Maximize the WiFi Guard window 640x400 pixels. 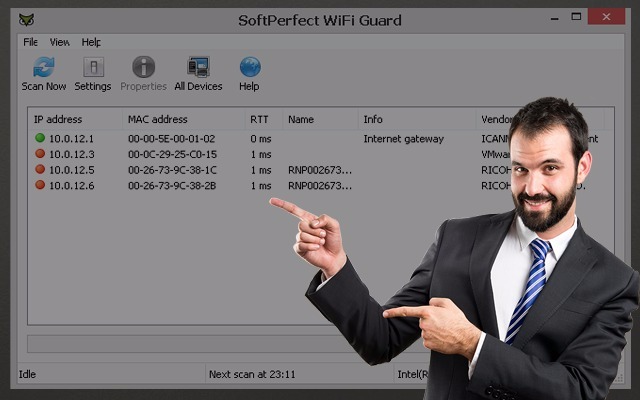[x=576, y=17]
